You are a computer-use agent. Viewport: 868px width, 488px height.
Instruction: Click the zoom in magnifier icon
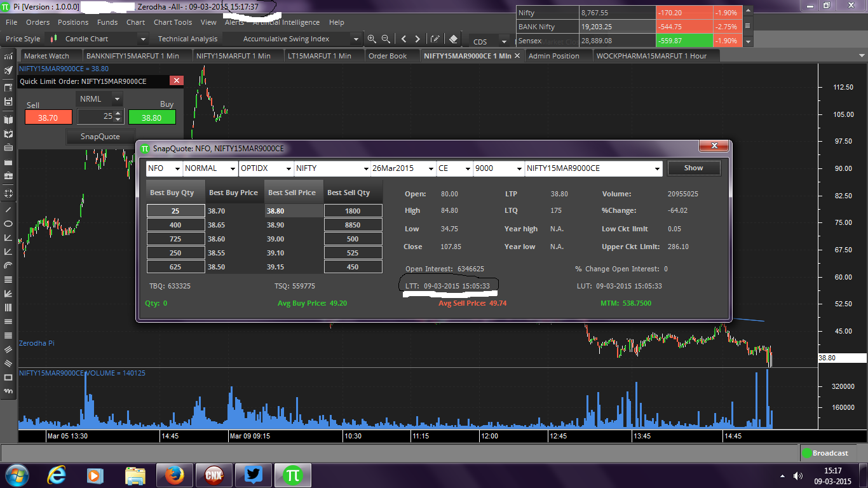[372, 39]
